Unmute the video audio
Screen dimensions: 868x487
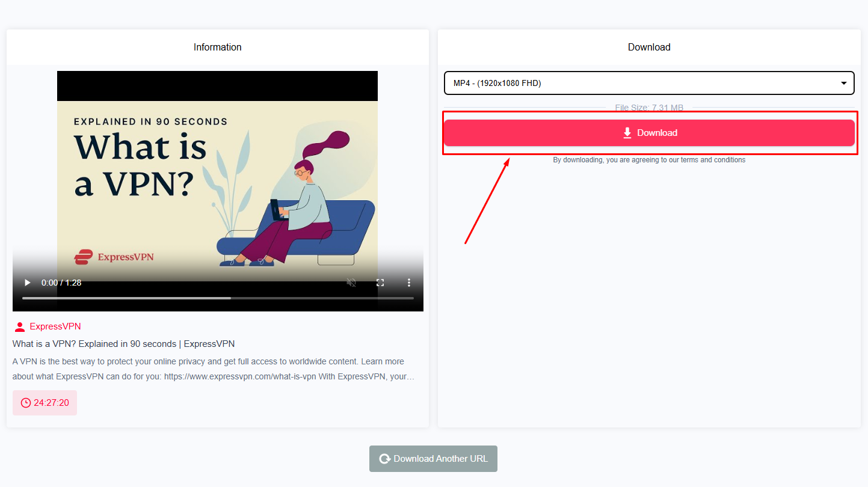pos(351,282)
